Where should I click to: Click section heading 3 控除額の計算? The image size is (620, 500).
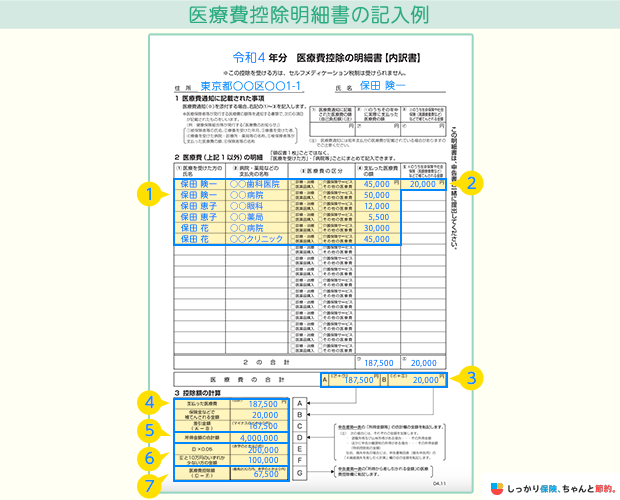tap(198, 393)
